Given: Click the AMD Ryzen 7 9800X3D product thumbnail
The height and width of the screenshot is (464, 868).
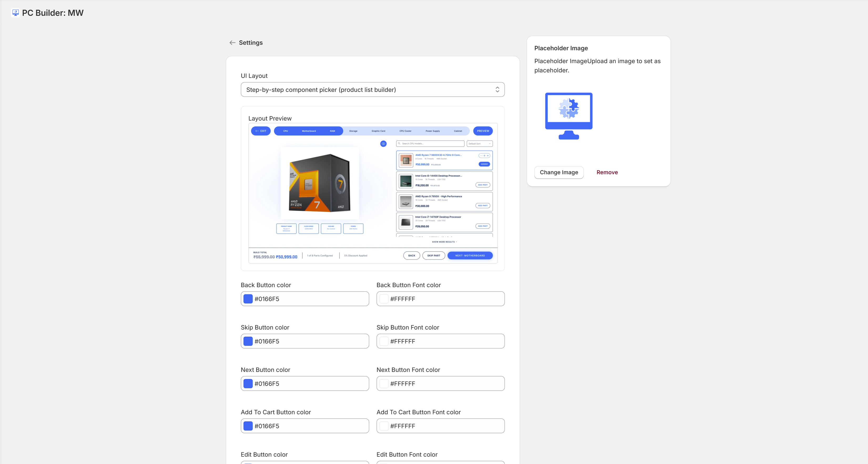Looking at the screenshot, I should pyautogui.click(x=406, y=161).
